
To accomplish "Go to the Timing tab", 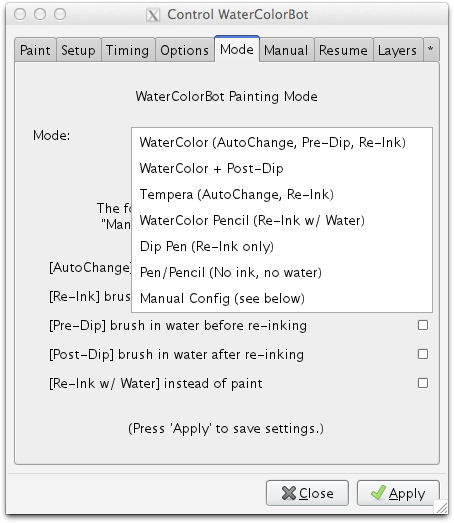I will (128, 50).
